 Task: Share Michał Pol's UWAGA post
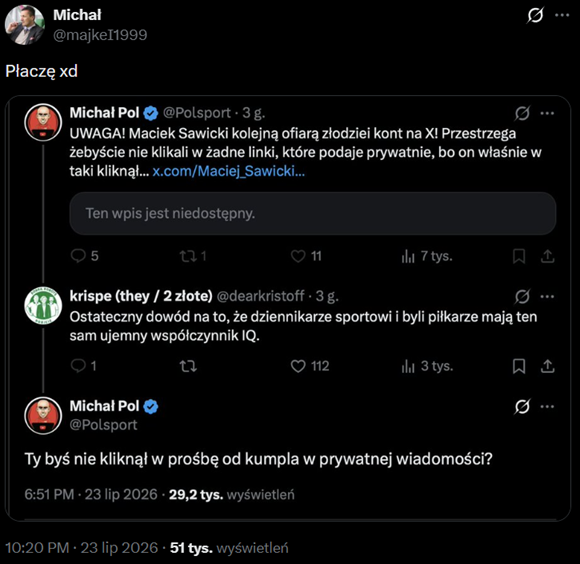coord(547,256)
